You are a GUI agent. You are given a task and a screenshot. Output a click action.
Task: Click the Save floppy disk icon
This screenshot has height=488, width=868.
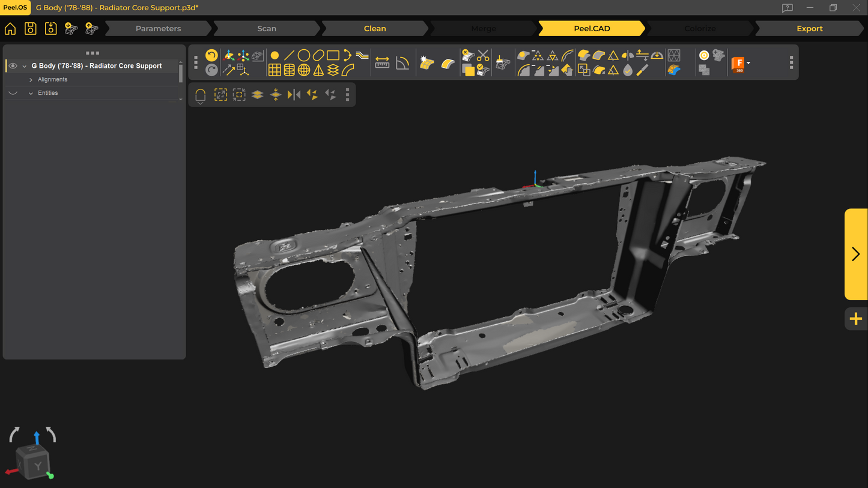coord(30,28)
